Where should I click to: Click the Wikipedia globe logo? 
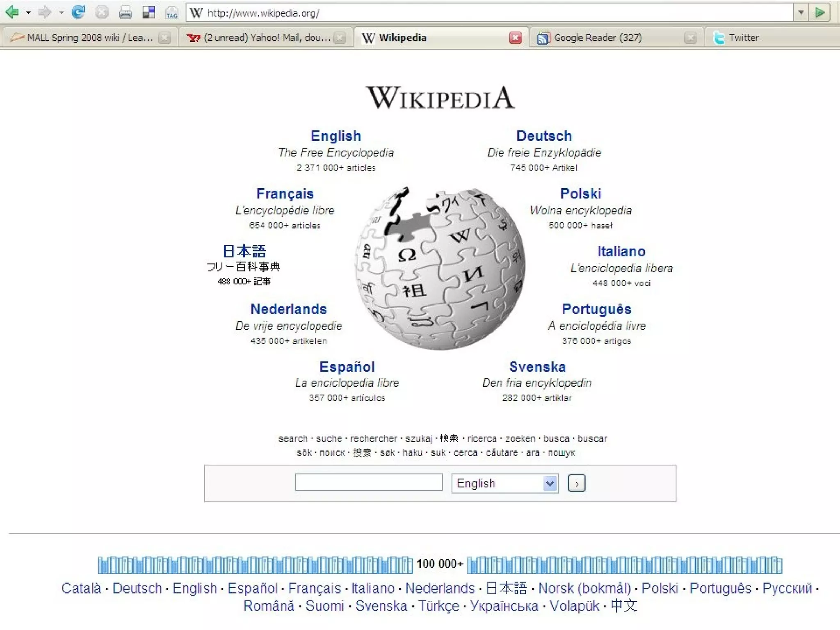pos(440,269)
